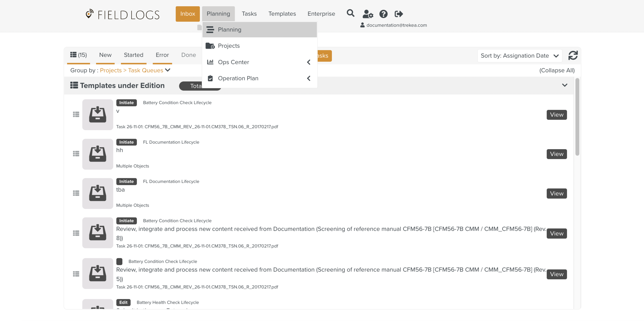Open task title 'hh'
Screen dimensions: 644x321
[120, 150]
